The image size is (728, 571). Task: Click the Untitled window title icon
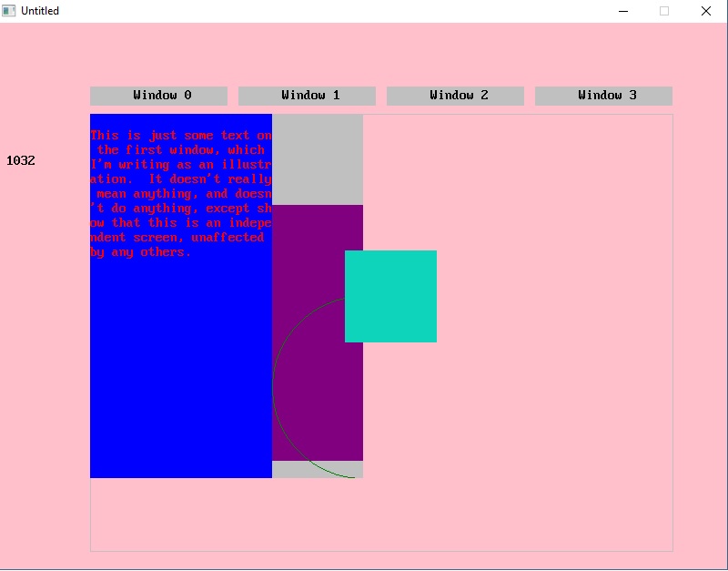8,11
